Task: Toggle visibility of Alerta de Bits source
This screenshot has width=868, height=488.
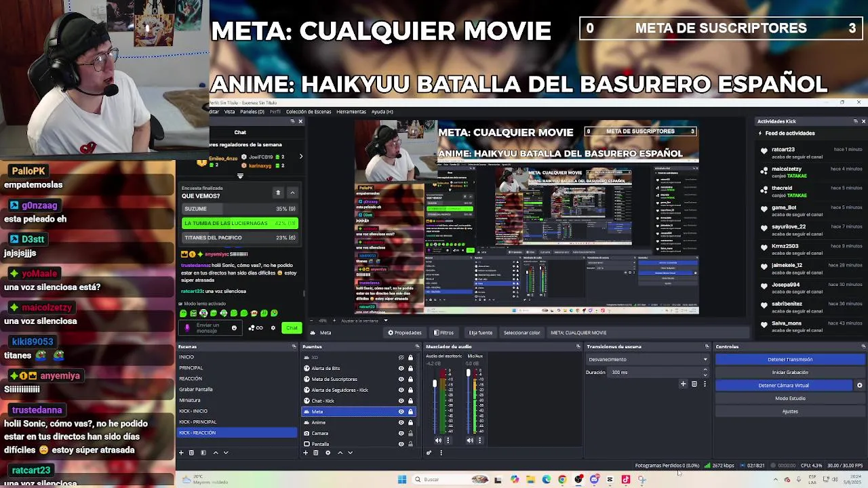Action: pos(401,368)
